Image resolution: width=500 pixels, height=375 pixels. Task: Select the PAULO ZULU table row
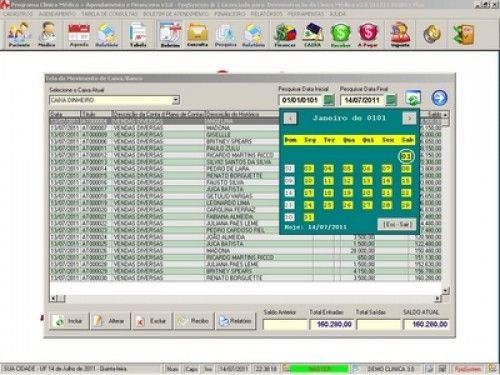coord(245,148)
